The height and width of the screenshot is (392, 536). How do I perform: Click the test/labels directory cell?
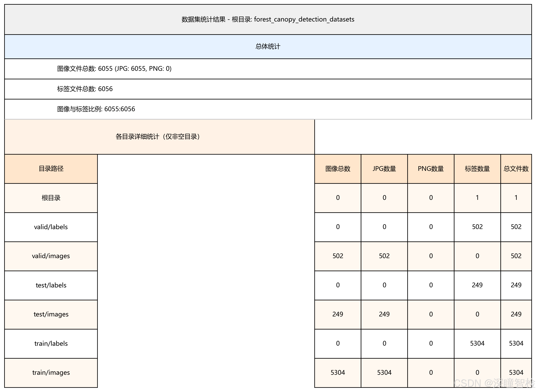[51, 285]
